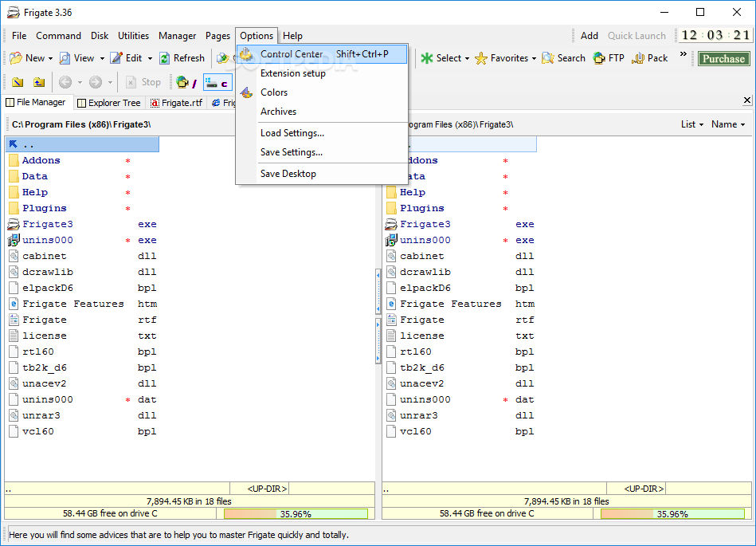Click the Select asterisk icon
This screenshot has width=756, height=546.
pos(427,58)
